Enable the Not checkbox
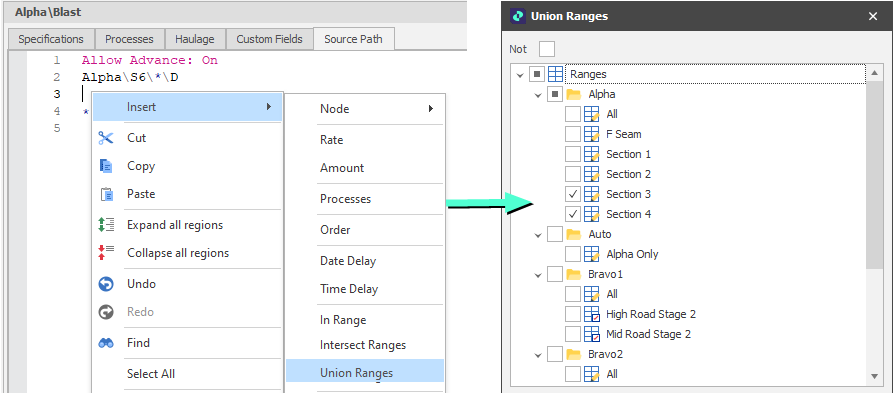This screenshot has height=393, width=896. click(547, 49)
